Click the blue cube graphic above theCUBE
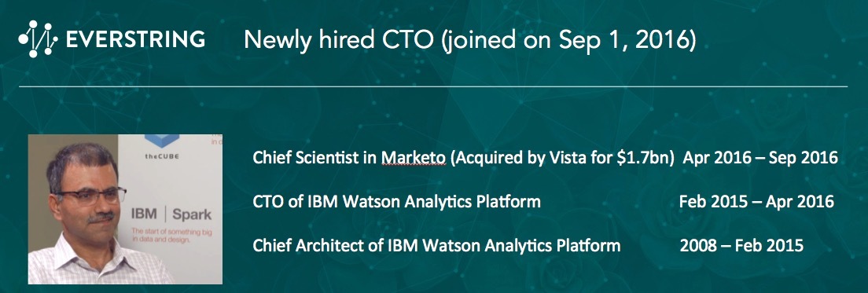868x293 pixels. point(162,141)
